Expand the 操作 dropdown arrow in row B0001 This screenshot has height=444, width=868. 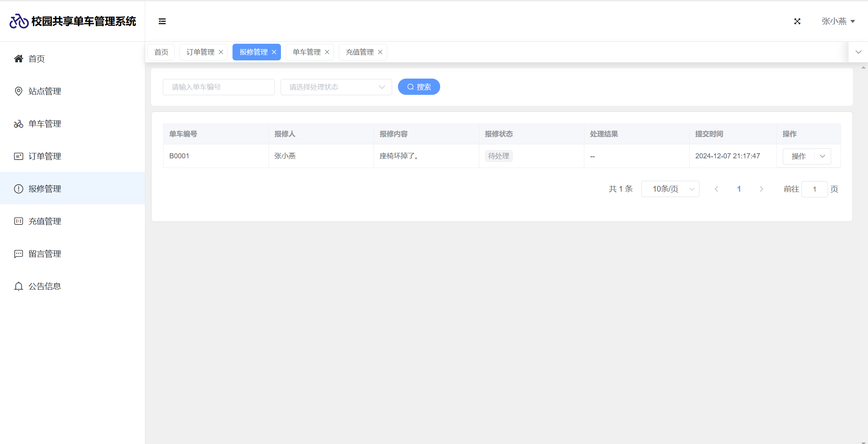coord(822,156)
